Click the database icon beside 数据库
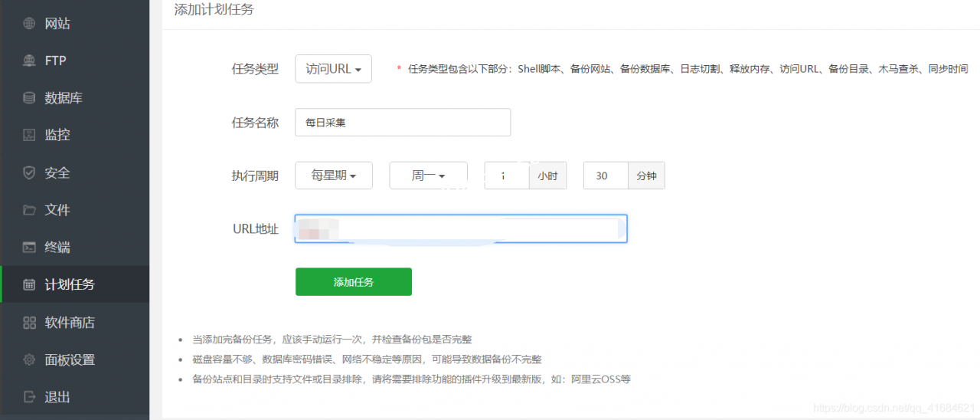Viewport: 980px width, 420px height. coord(29,97)
